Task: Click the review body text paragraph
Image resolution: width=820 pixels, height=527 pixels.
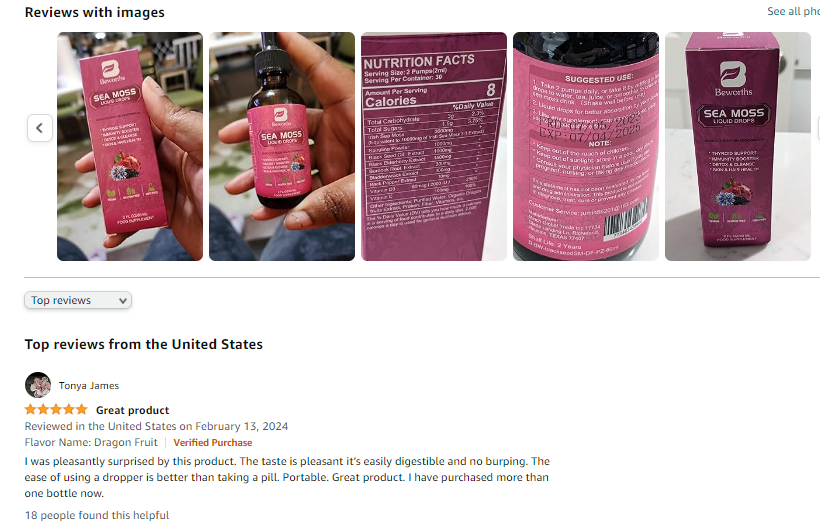Action: [x=287, y=477]
